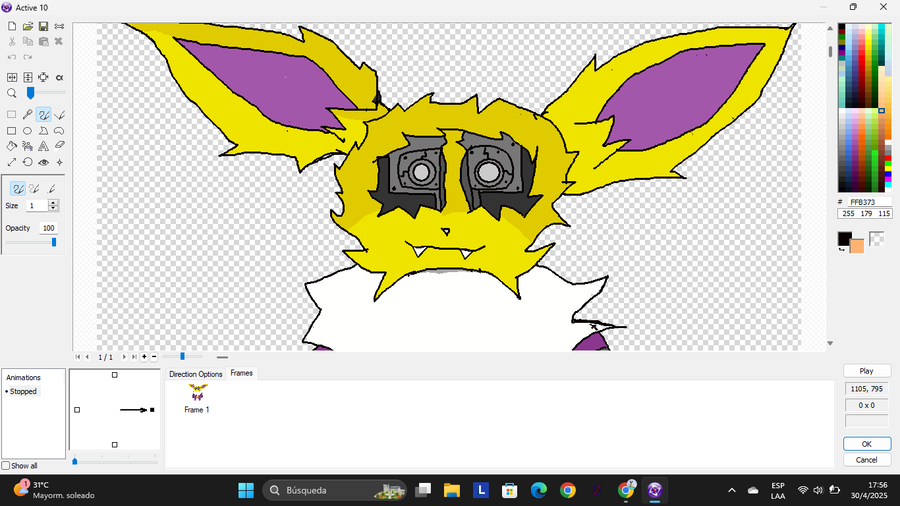Screen dimensions: 900x506
Task: Select the rectangular Selection tool
Action: 11,115
